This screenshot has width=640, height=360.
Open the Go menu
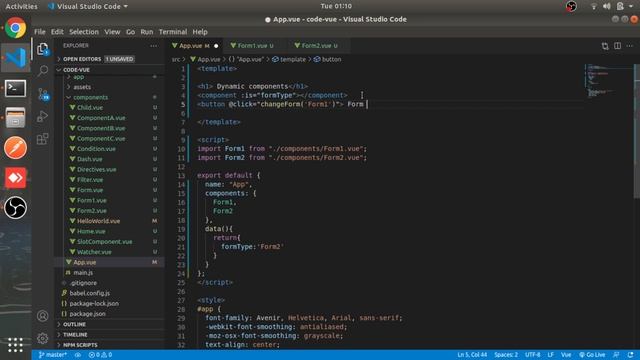130,32
